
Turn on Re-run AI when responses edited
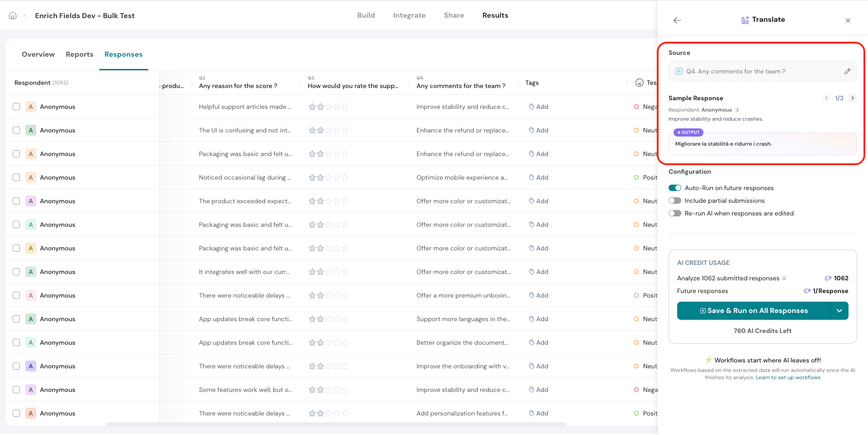click(x=675, y=213)
